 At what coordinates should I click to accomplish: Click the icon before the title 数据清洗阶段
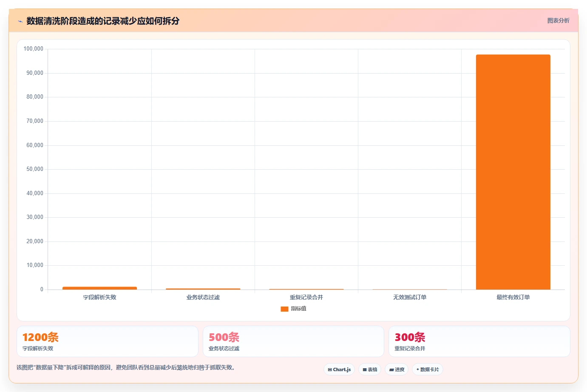(20, 21)
